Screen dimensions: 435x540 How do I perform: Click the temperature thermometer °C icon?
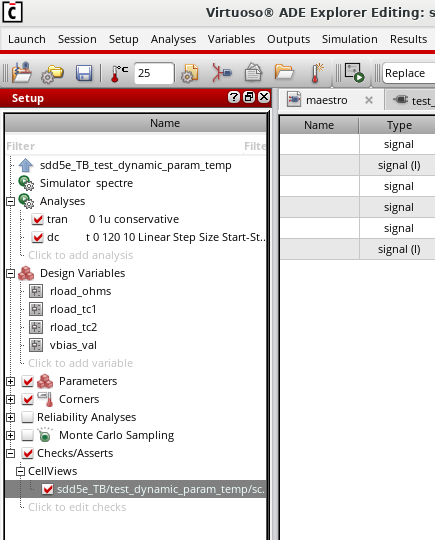click(x=119, y=73)
